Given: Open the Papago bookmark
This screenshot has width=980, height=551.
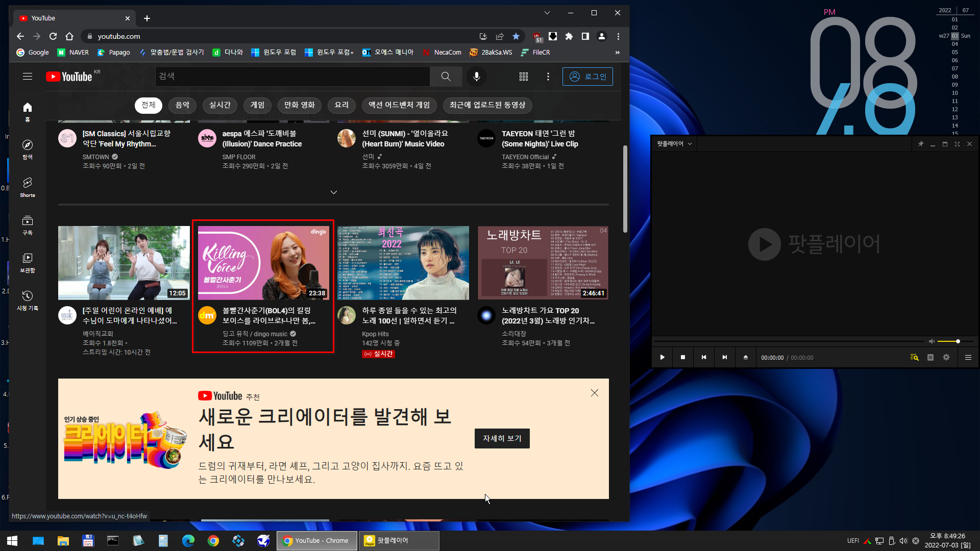Looking at the screenshot, I should [x=113, y=53].
